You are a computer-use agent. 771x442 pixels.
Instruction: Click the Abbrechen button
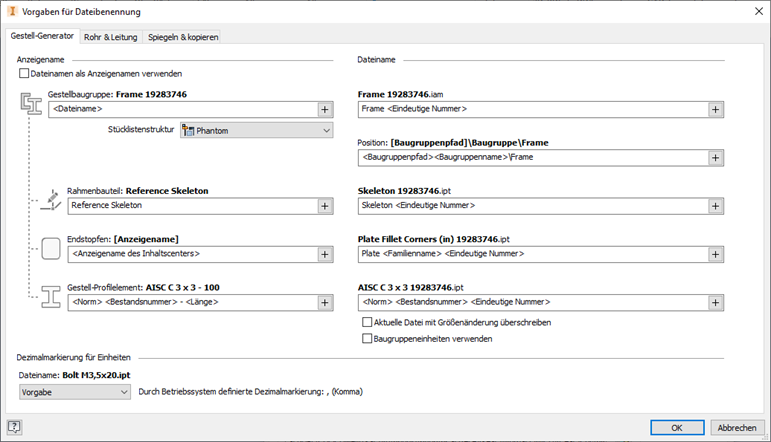click(737, 427)
